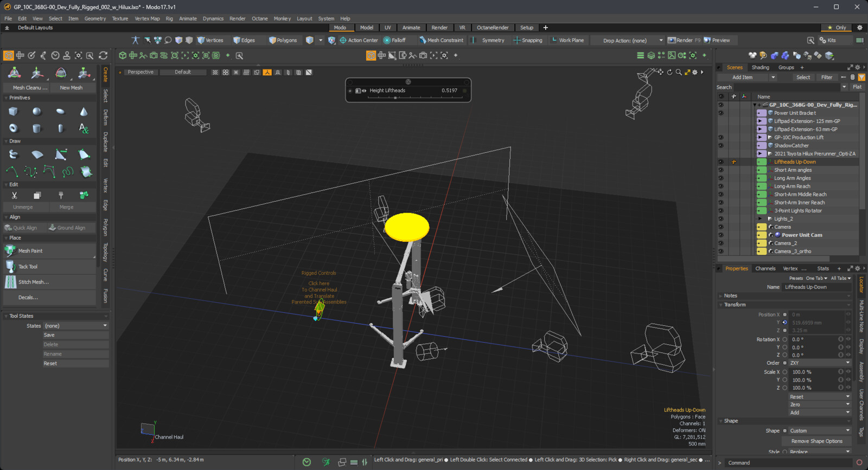
Task: Click the scissors Edit tool icon
Action: tap(14, 195)
